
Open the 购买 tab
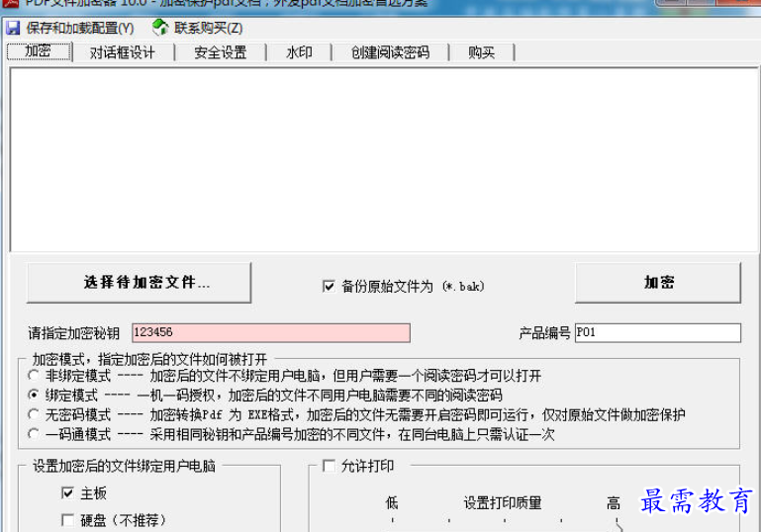click(482, 52)
